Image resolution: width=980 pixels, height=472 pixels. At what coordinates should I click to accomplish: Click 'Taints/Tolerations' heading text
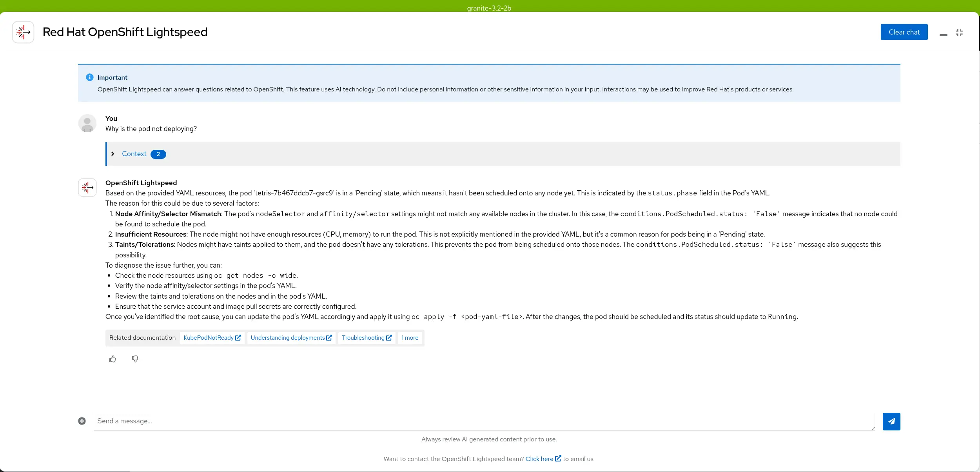pyautogui.click(x=144, y=244)
